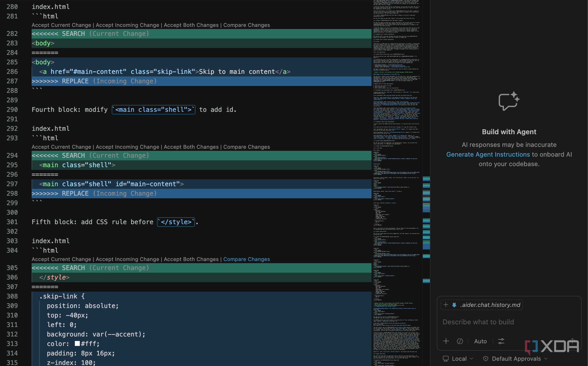This screenshot has height=366, width=588.
Task: Open the Auto model picker
Action: tap(480, 341)
